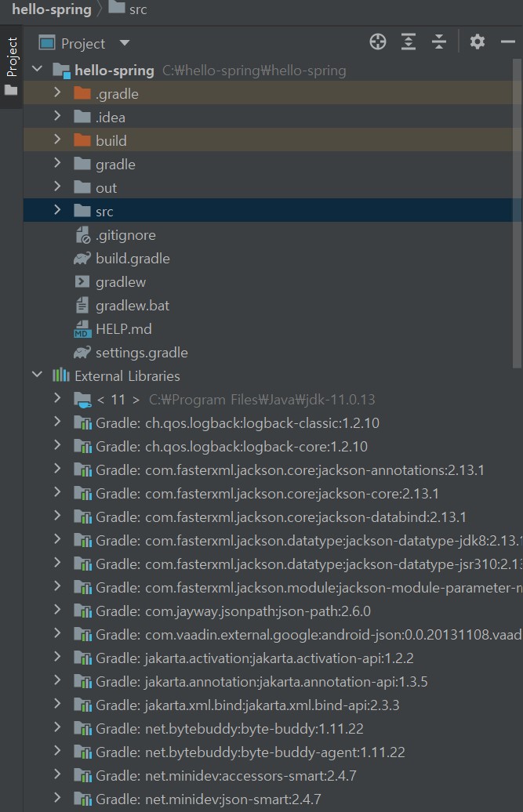Select the .gitignore file
The width and height of the screenshot is (523, 812).
(x=125, y=235)
